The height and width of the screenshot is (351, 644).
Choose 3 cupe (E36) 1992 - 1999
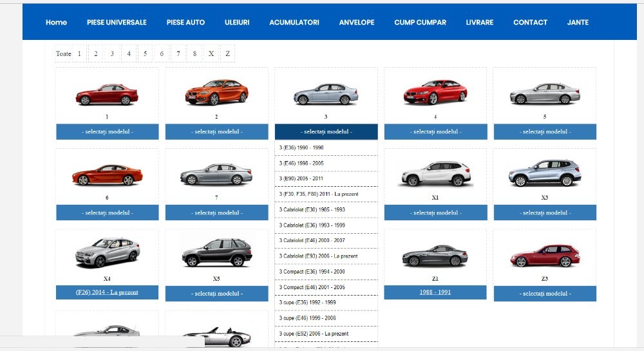326,303
